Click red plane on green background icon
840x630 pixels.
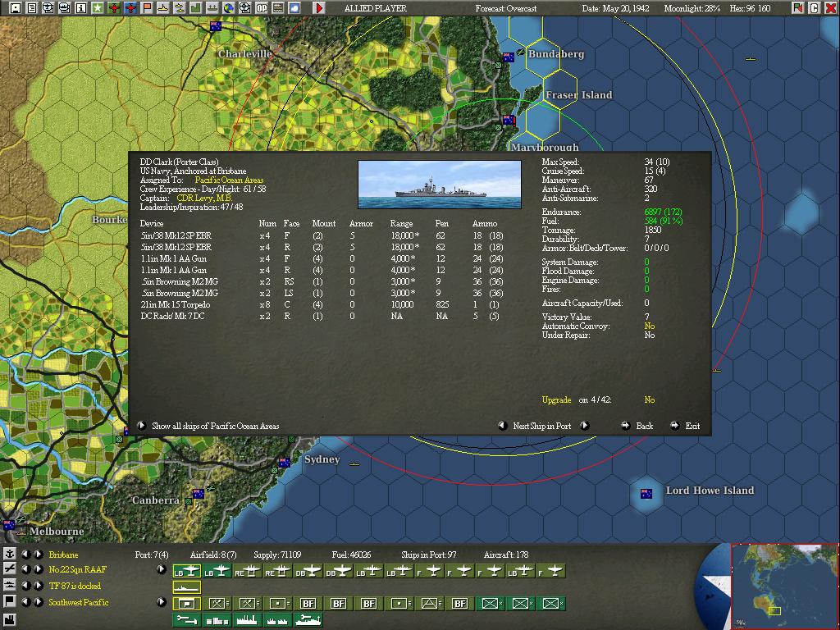click(x=114, y=8)
